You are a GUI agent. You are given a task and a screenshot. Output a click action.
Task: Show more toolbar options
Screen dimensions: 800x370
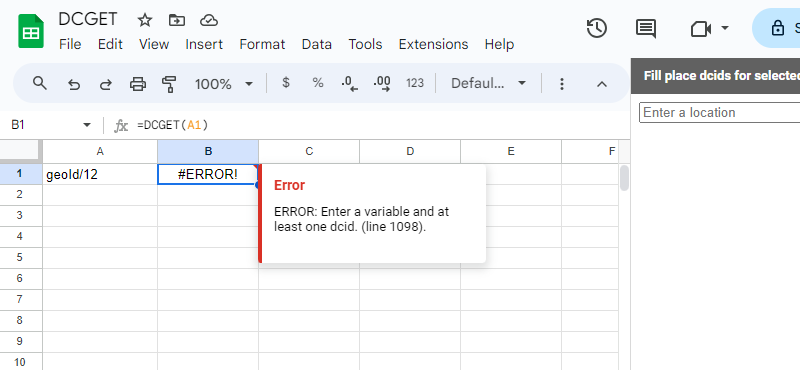[x=561, y=84]
